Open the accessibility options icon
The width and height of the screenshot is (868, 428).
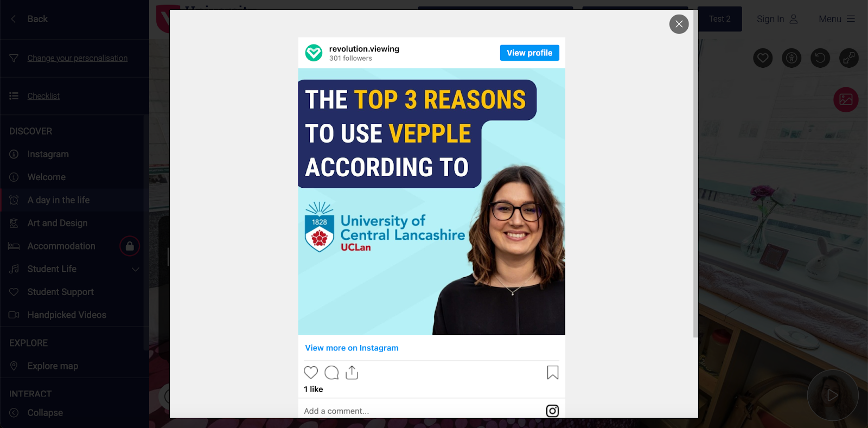click(792, 58)
